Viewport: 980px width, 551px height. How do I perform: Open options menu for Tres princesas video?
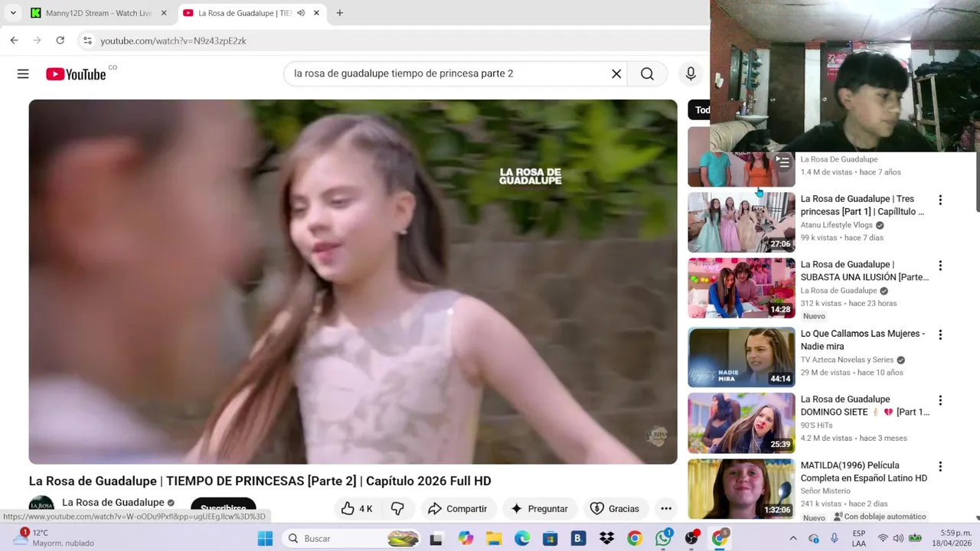pos(940,201)
